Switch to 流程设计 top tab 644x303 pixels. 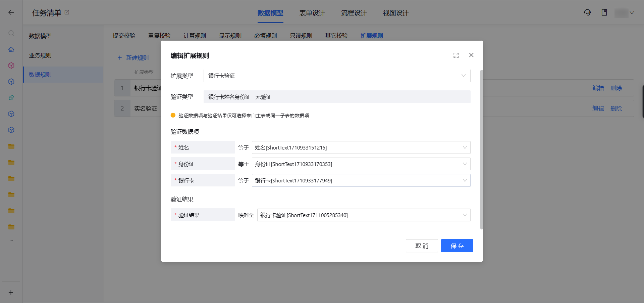click(354, 13)
